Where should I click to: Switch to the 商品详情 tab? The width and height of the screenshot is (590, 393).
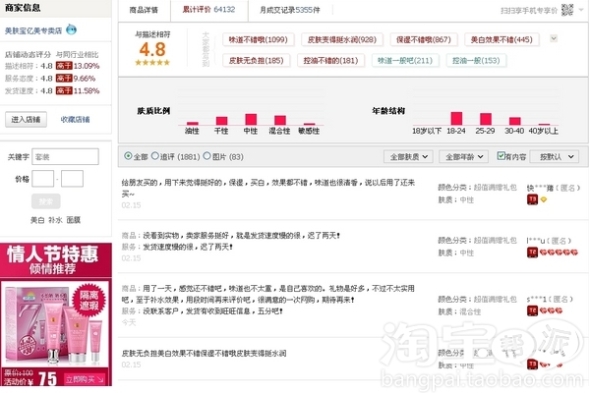[x=144, y=10]
